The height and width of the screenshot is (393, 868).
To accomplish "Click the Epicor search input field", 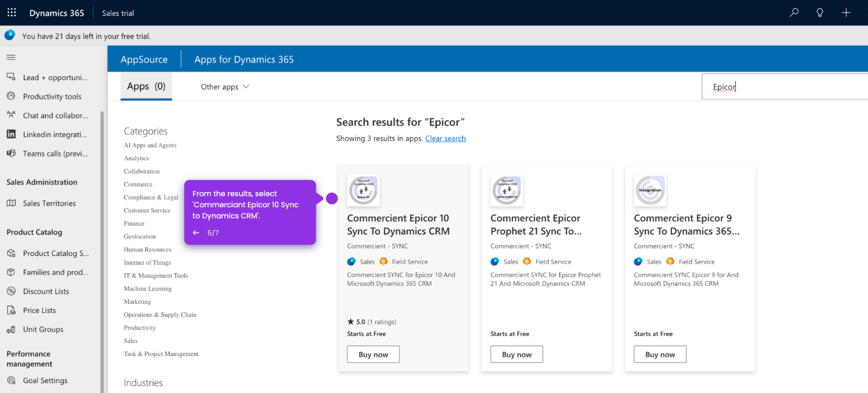I will 785,87.
